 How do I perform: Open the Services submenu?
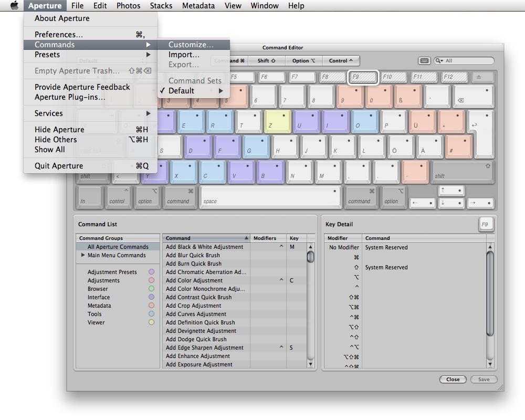point(90,113)
